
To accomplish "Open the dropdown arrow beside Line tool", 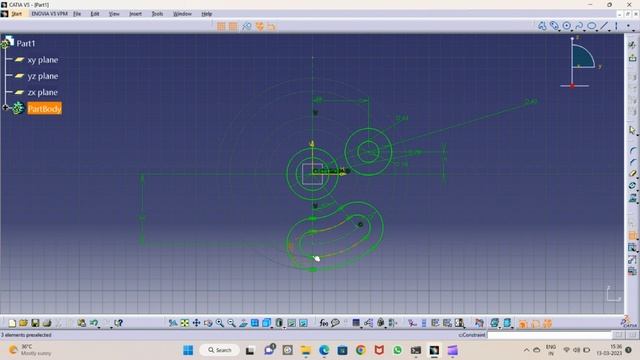I will pos(609,30).
